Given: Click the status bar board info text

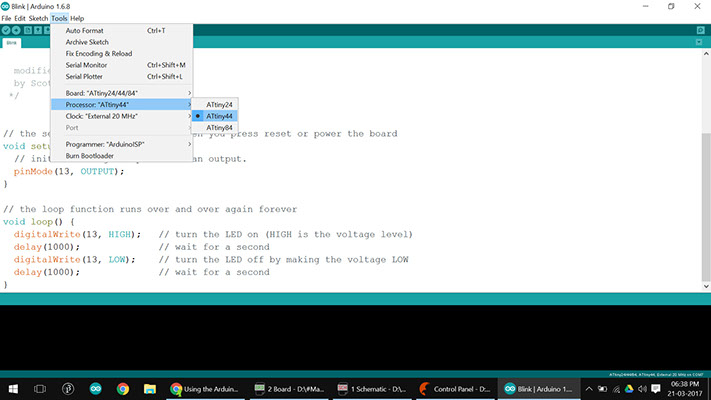Looking at the screenshot, I should [656, 375].
